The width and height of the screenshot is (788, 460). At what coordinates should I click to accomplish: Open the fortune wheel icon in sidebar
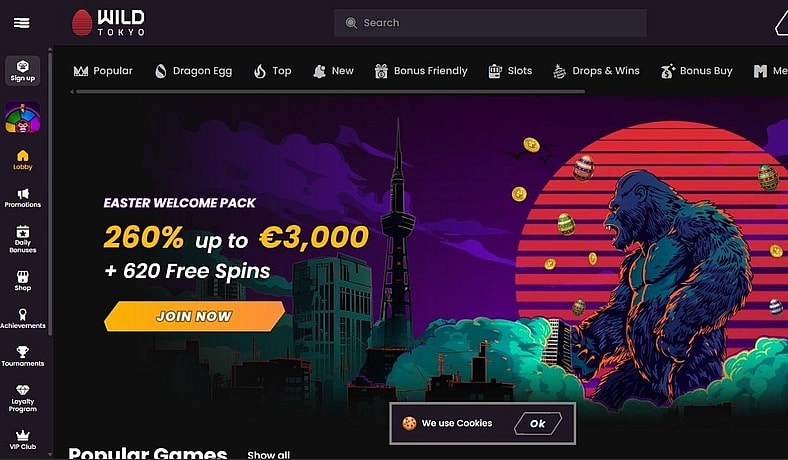tap(23, 118)
